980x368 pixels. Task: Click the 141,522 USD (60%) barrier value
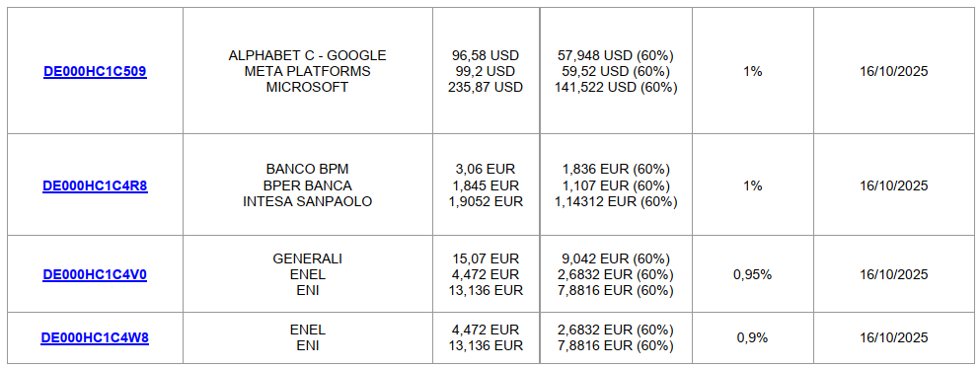click(x=616, y=88)
